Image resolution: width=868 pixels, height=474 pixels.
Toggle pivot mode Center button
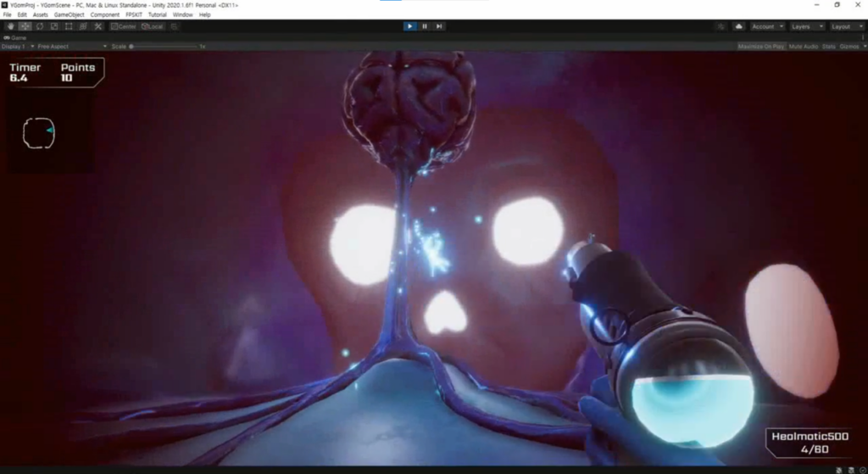tap(123, 26)
